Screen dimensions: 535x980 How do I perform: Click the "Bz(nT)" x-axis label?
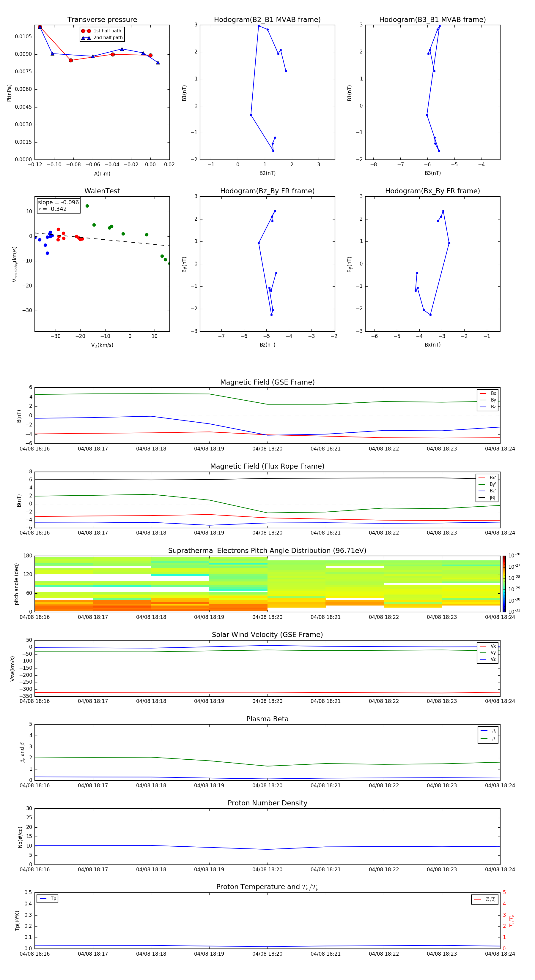coord(267,345)
